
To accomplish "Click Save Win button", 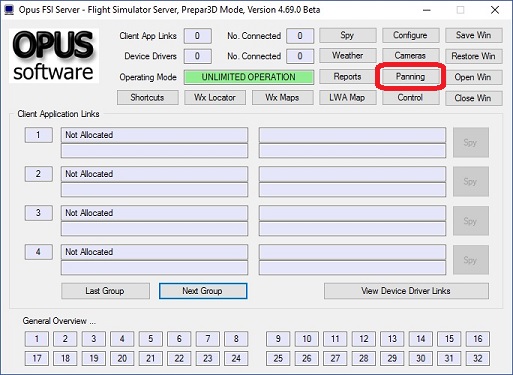I will tap(473, 35).
